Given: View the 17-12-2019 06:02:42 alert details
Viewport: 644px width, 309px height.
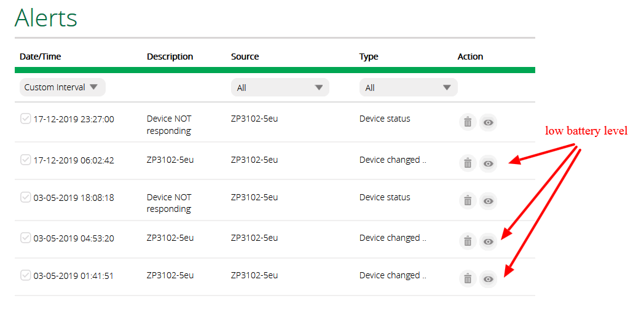Looking at the screenshot, I should click(488, 163).
